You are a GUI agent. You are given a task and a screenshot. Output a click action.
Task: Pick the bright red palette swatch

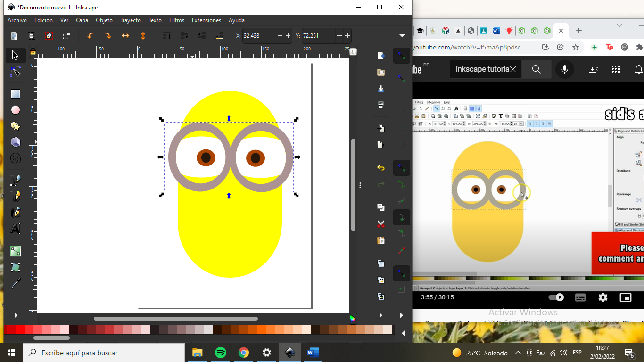point(19,330)
